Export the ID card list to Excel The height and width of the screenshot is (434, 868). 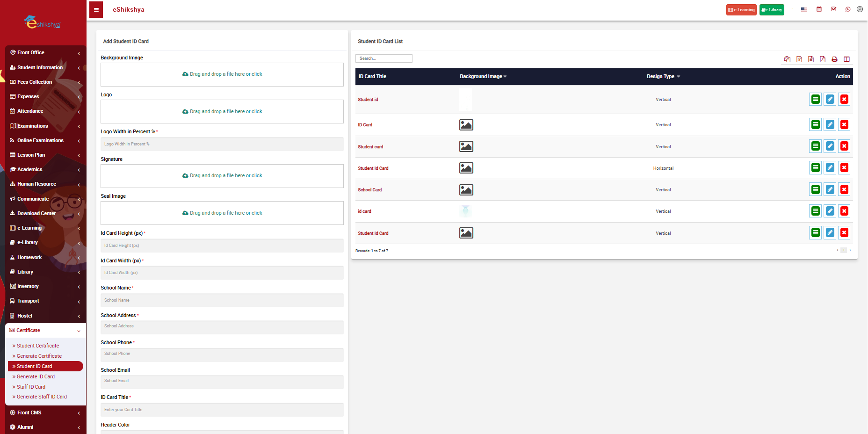click(x=799, y=59)
